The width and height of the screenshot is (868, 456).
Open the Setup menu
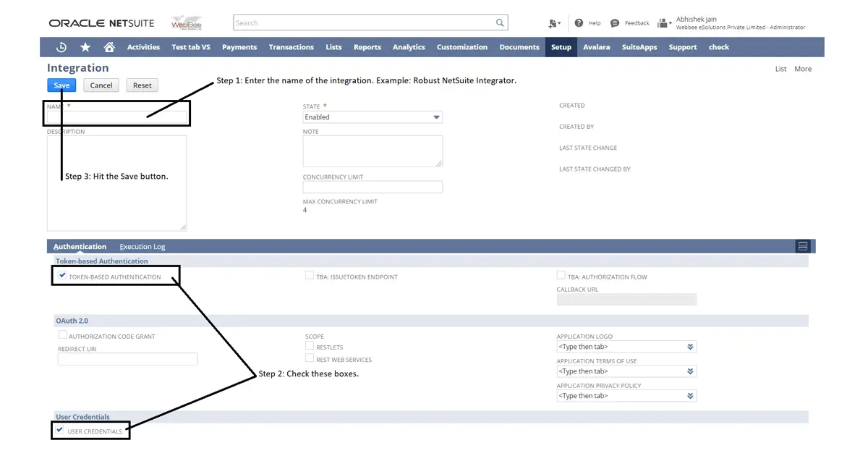pos(561,47)
